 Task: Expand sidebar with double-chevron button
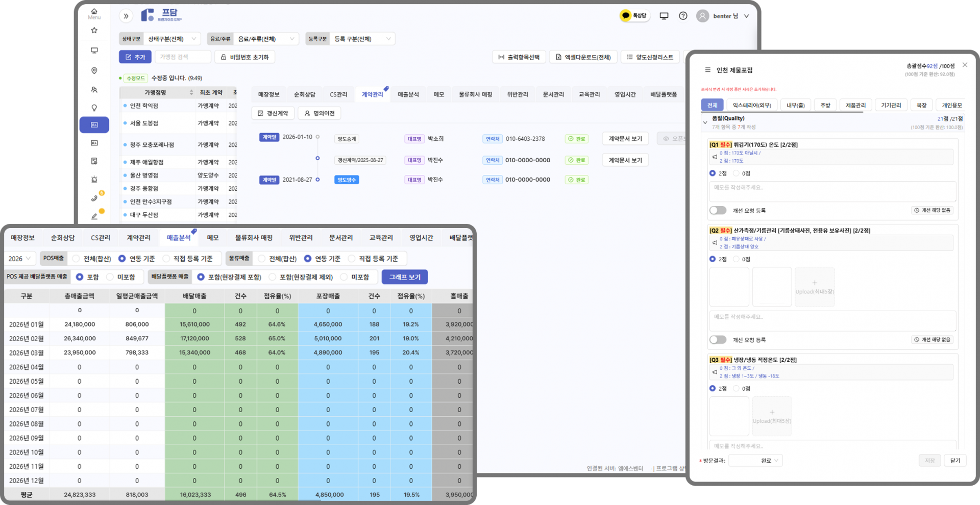pyautogui.click(x=126, y=16)
